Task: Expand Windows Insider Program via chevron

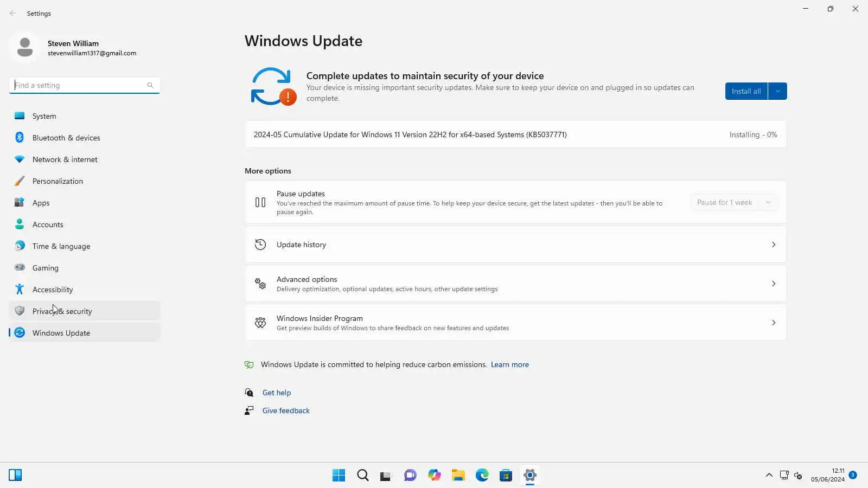Action: (x=774, y=323)
